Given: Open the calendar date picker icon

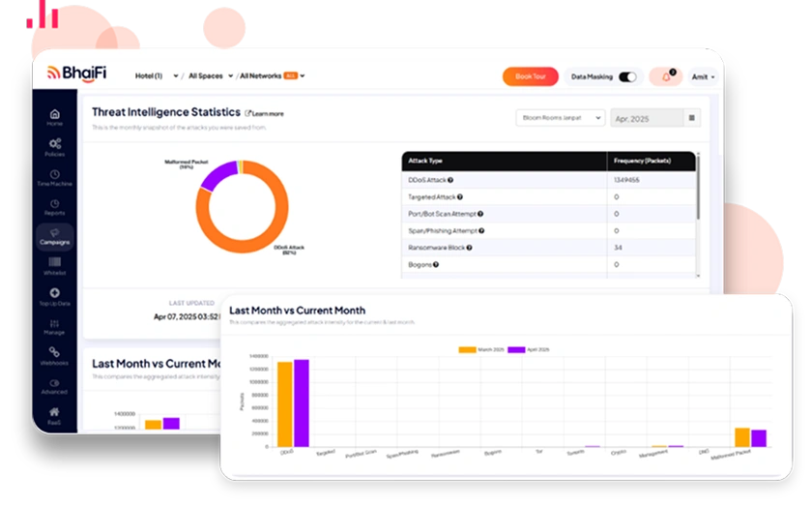Looking at the screenshot, I should 691,118.
